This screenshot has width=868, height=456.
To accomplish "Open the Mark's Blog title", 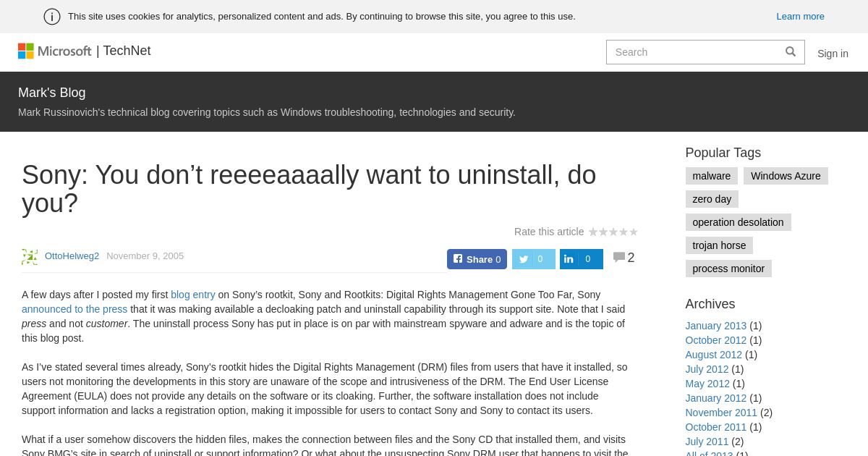I will click(x=52, y=93).
